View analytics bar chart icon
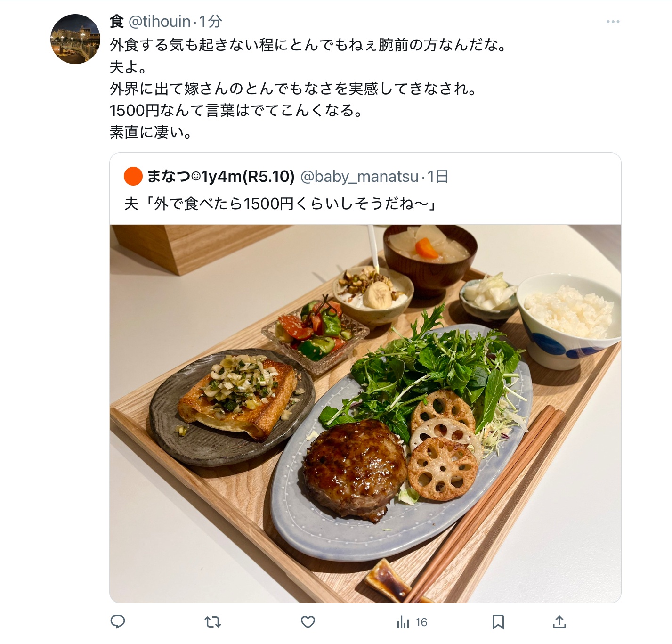This screenshot has width=672, height=644. point(403,622)
